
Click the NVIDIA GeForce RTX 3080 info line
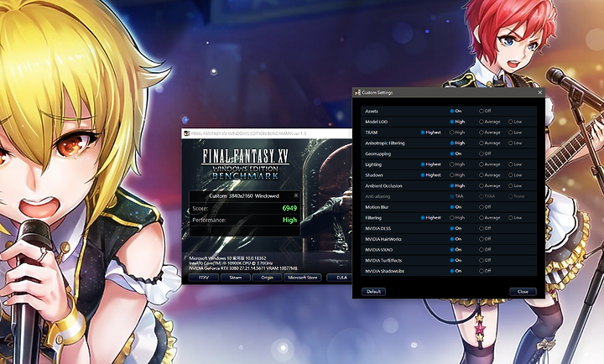pyautogui.click(x=243, y=268)
